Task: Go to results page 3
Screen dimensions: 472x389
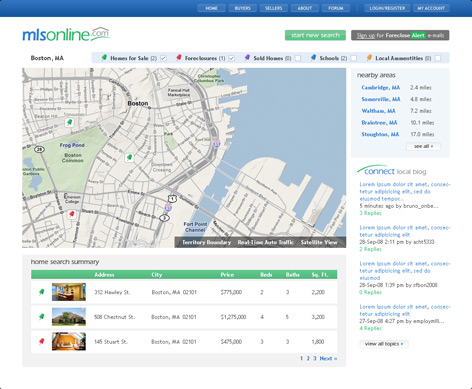Action: tap(315, 358)
